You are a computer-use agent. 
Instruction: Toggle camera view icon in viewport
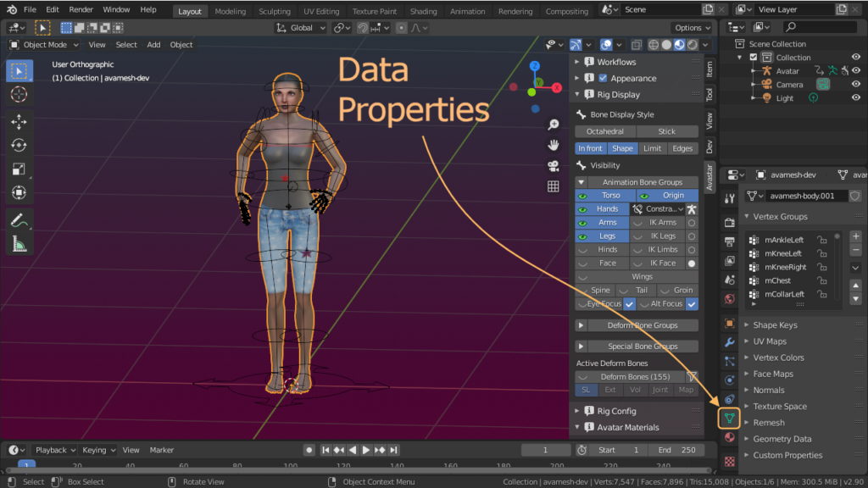553,166
